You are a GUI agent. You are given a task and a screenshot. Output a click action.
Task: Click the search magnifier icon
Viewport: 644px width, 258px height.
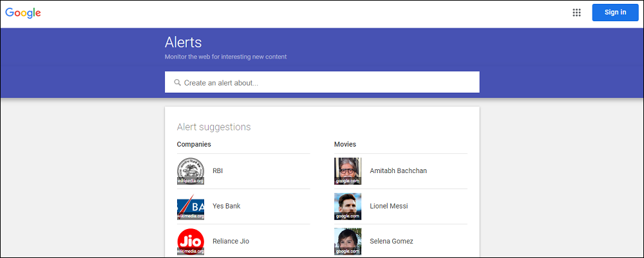click(x=178, y=82)
